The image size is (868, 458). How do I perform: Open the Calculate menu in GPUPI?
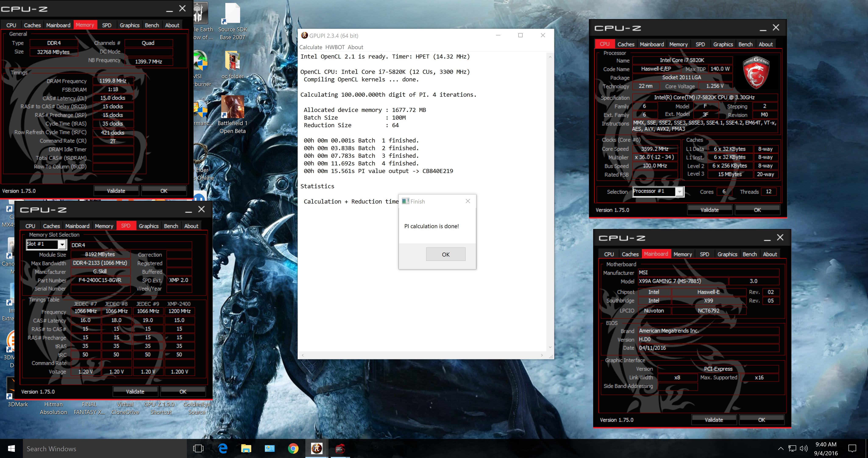pos(311,47)
